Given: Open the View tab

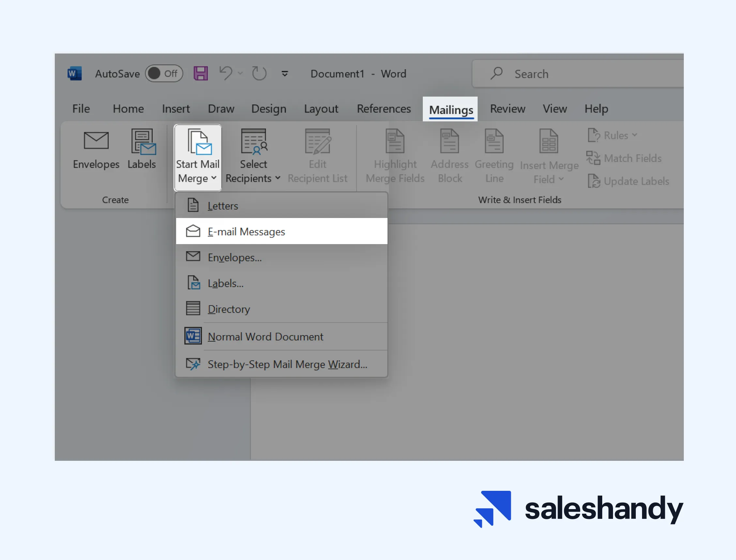Looking at the screenshot, I should pos(555,109).
